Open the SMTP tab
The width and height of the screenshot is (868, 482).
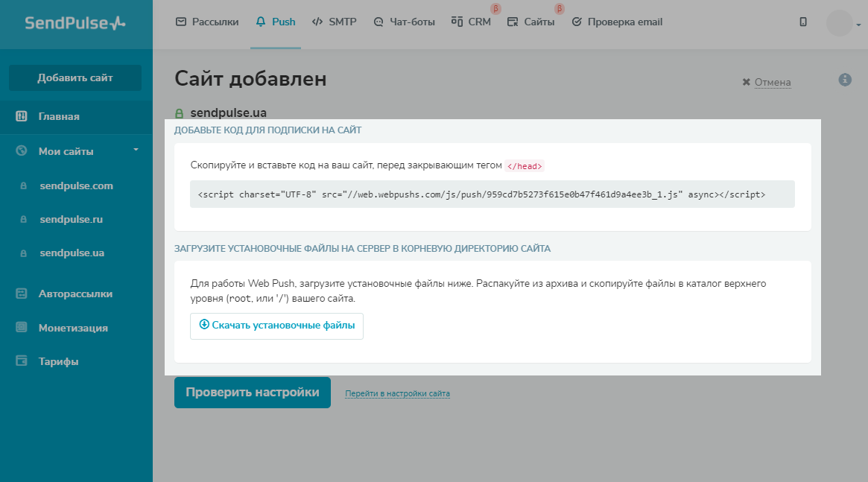click(x=334, y=22)
